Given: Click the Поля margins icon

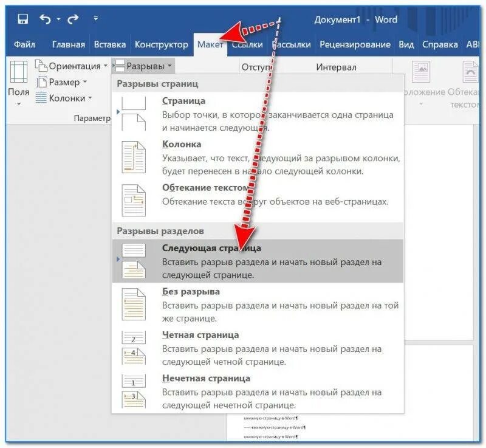Looking at the screenshot, I should coord(19,72).
